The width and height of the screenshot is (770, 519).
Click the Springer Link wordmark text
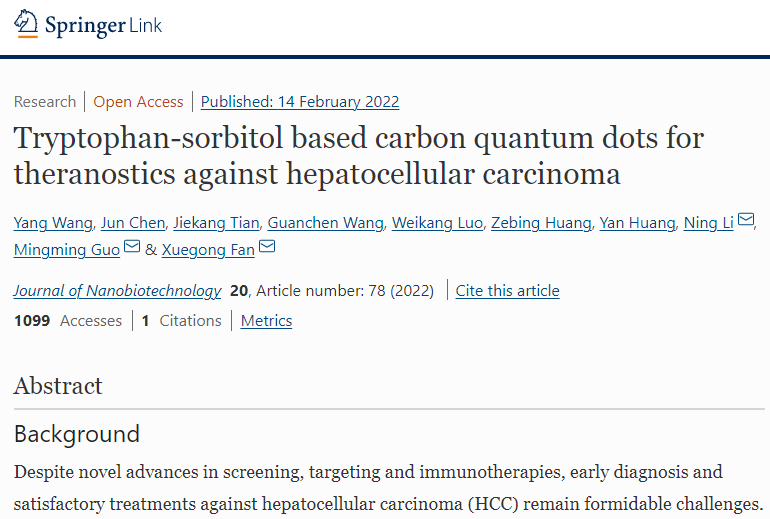(103, 26)
